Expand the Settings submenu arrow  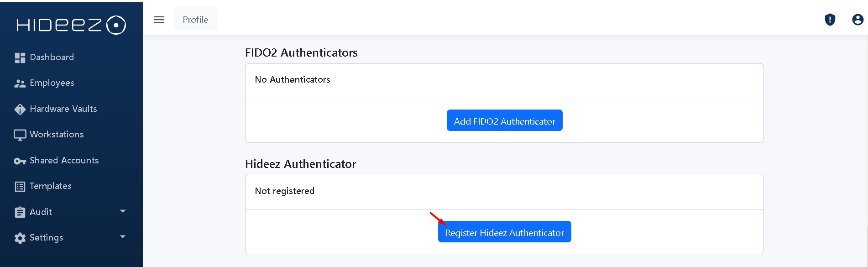point(122,237)
